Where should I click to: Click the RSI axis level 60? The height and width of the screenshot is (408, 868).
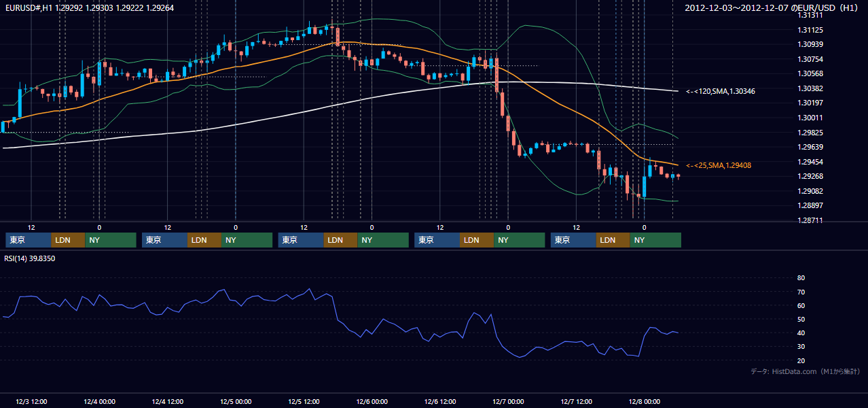pyautogui.click(x=801, y=305)
